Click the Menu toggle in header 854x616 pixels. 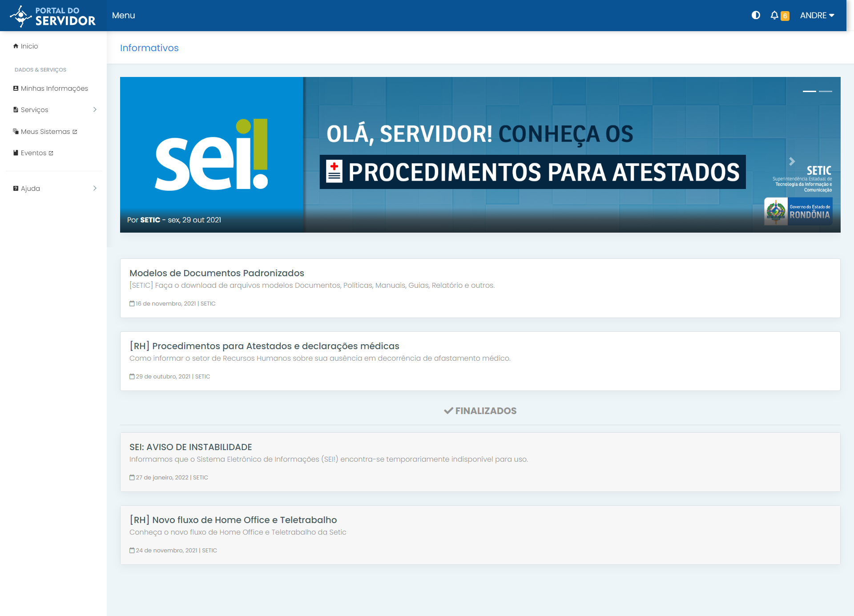pos(123,16)
